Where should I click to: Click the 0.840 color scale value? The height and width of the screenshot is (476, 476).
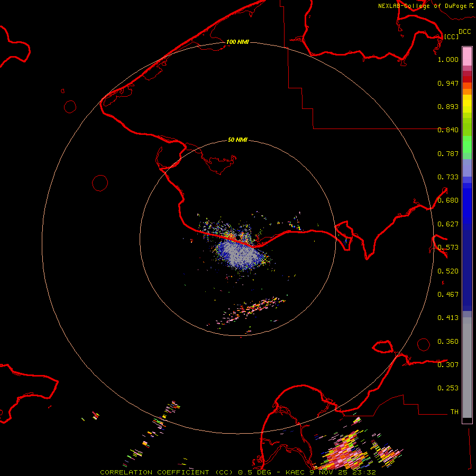448,130
